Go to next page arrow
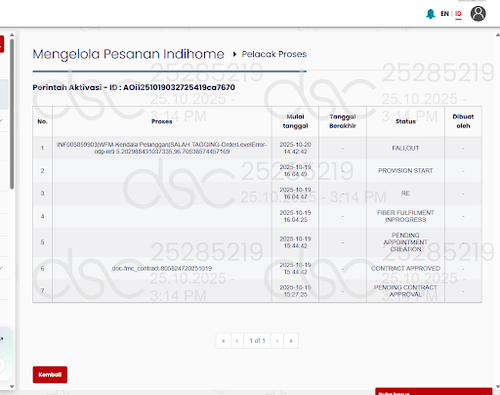The width and height of the screenshot is (500, 395). [277, 341]
